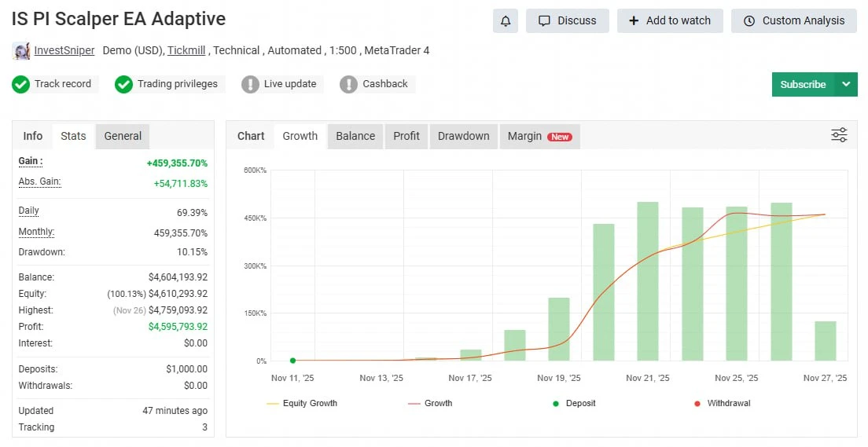This screenshot has width=868, height=447.
Task: Toggle Growth line in chart legend
Action: [x=430, y=403]
